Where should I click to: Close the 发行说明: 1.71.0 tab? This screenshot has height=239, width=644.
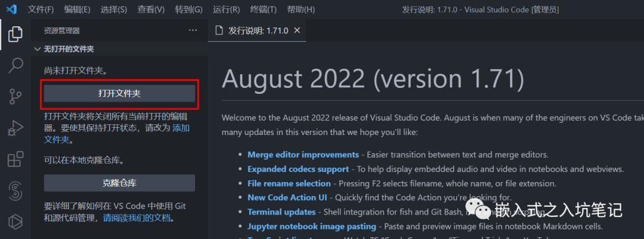(x=298, y=30)
